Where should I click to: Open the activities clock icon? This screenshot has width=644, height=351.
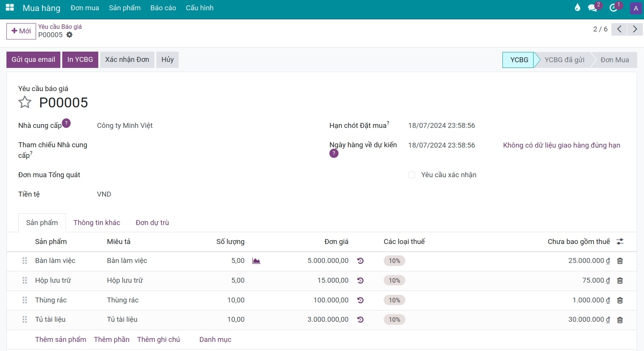point(613,8)
